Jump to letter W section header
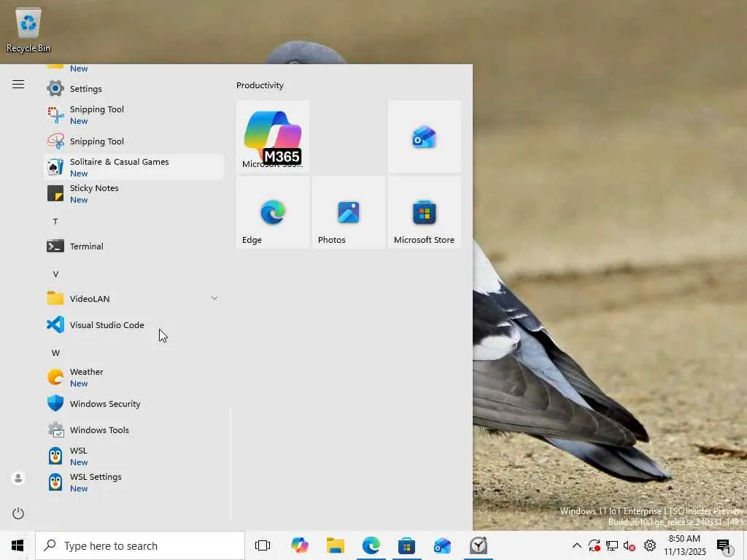 pyautogui.click(x=55, y=353)
